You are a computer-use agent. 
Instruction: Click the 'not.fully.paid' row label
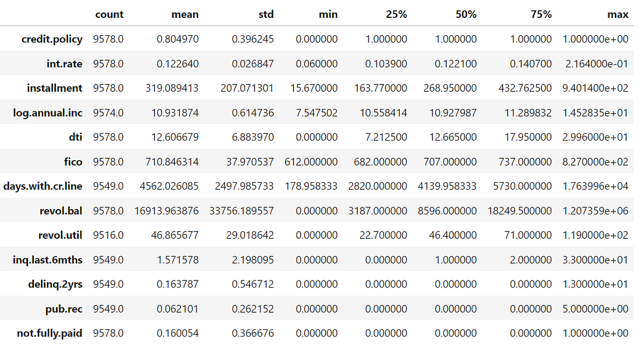click(x=49, y=333)
